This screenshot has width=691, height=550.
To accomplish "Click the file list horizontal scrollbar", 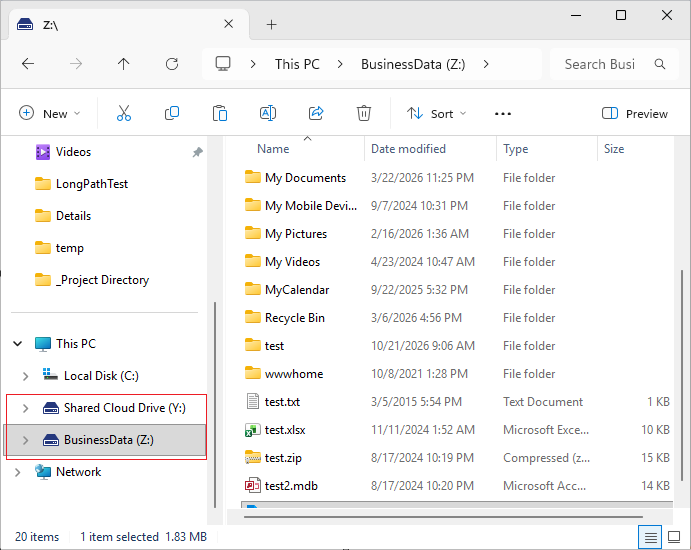I will click(443, 517).
